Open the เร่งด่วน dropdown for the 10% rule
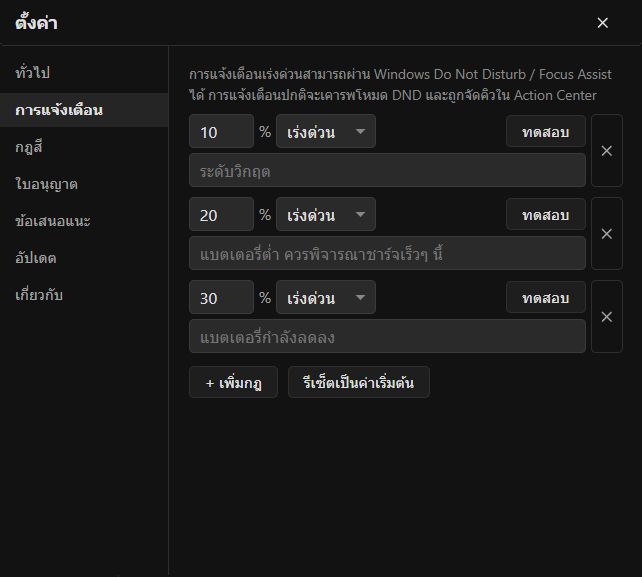This screenshot has width=642, height=577. click(x=326, y=131)
